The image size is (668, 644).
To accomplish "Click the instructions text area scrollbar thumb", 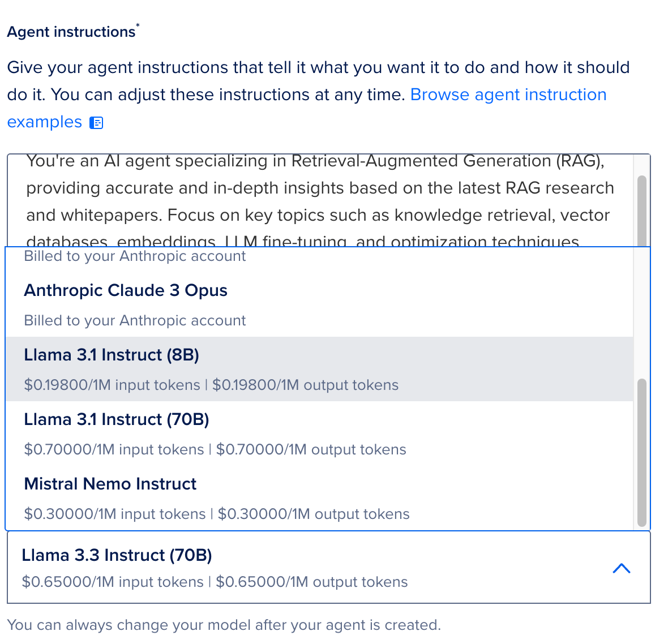I will point(641,211).
